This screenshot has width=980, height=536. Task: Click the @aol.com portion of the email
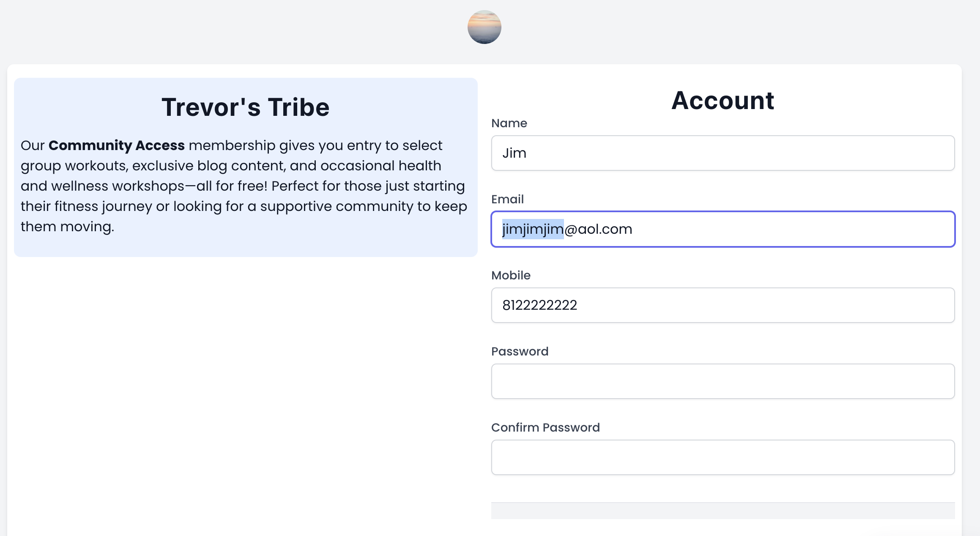(598, 229)
